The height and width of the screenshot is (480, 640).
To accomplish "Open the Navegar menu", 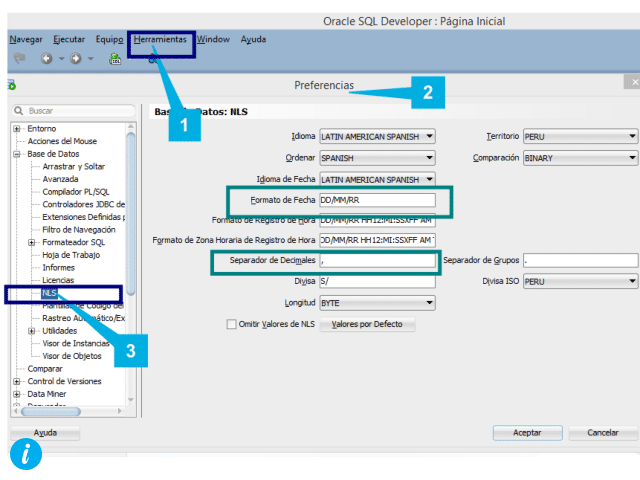I will 26,39.
